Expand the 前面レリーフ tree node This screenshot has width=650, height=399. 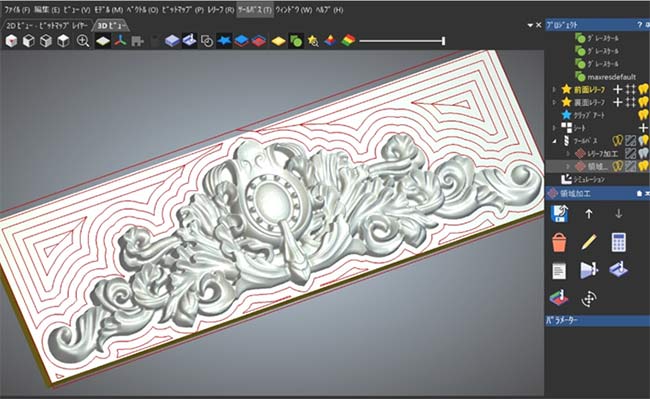554,89
